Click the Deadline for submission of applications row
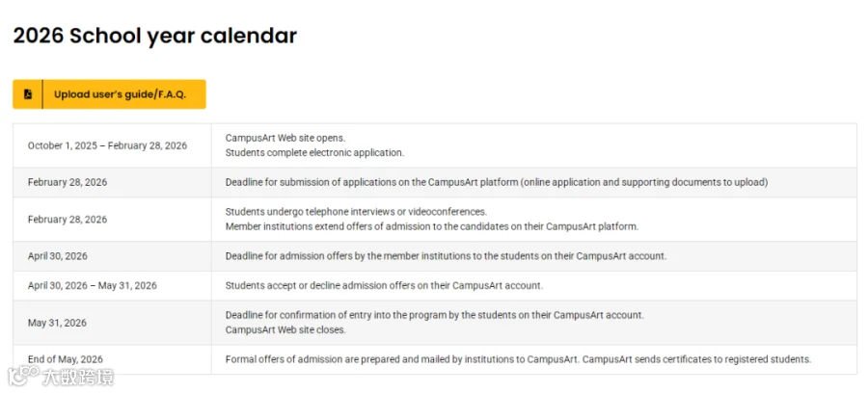Screen dimensions: 868x393 (435, 182)
